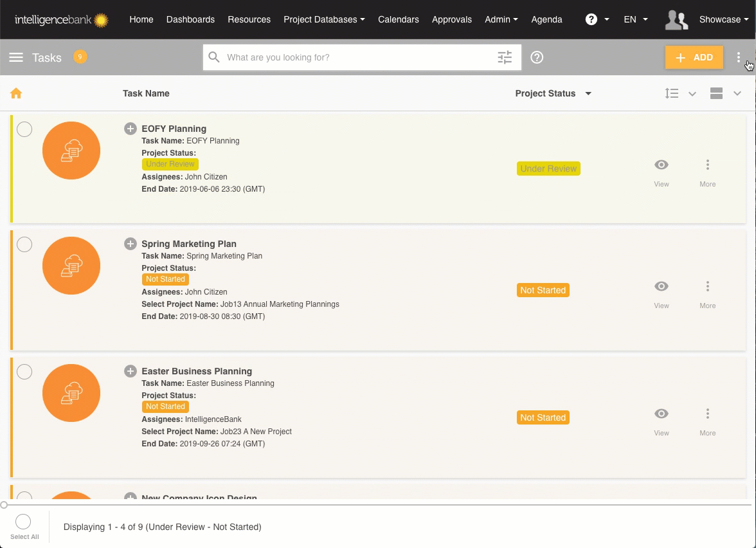This screenshot has width=756, height=548.
Task: Open the vertical dots menu beside ADD
Action: click(x=738, y=57)
